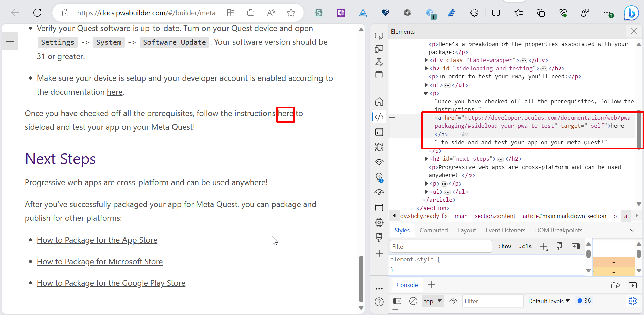Open the Network panel icon
This screenshot has width=644, height=315.
click(379, 162)
